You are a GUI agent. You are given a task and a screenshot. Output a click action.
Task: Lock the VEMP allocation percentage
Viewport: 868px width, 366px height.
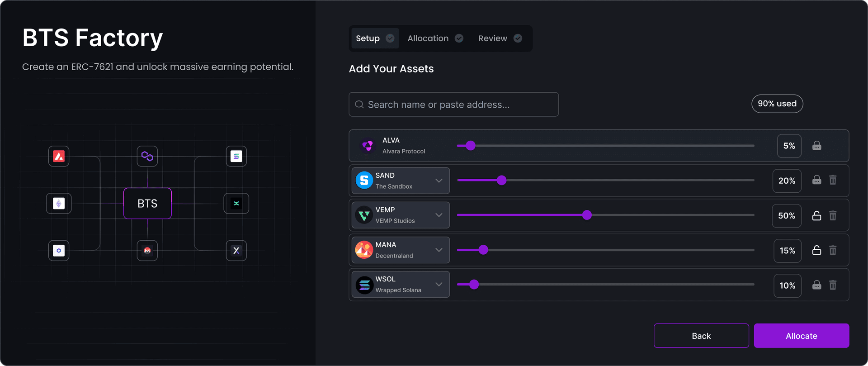pos(816,215)
